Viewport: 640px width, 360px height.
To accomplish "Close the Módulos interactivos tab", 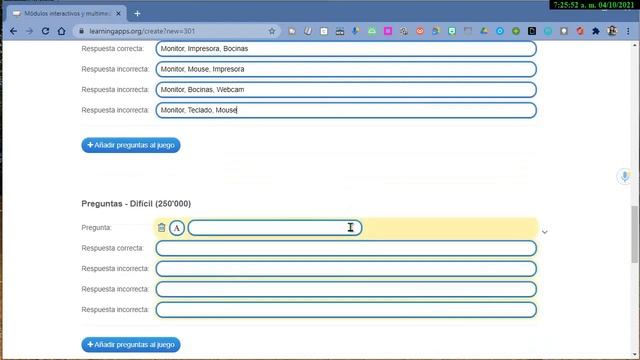I will coord(118,13).
